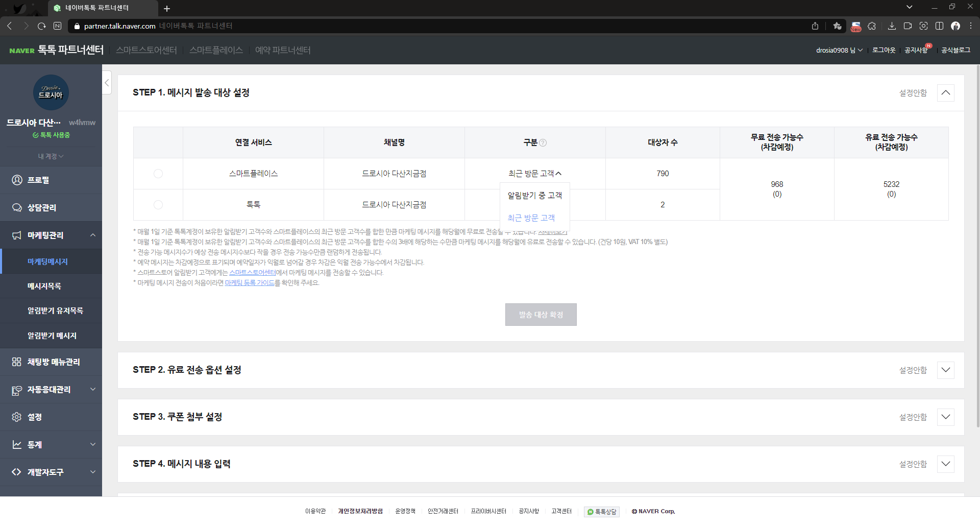The height and width of the screenshot is (527, 980).
Task: Expand 개발자도구 submenu chevron
Action: tap(93, 472)
